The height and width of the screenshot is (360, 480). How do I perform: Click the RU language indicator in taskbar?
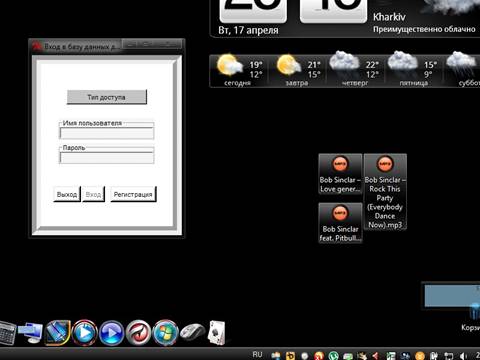(257, 355)
